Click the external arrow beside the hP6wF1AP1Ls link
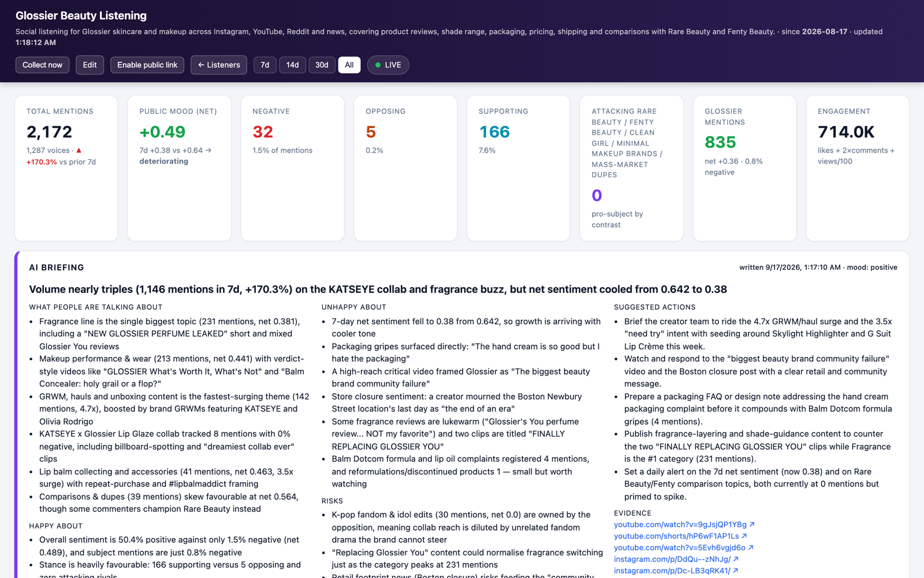 [x=744, y=536]
